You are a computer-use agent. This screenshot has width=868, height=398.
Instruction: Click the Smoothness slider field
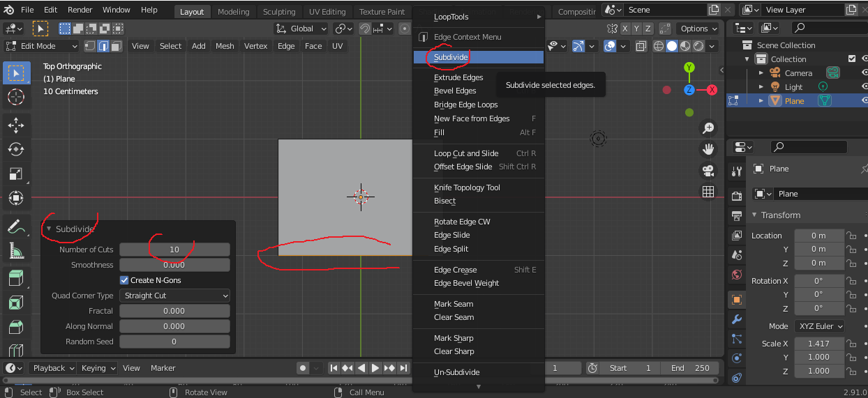tap(174, 265)
